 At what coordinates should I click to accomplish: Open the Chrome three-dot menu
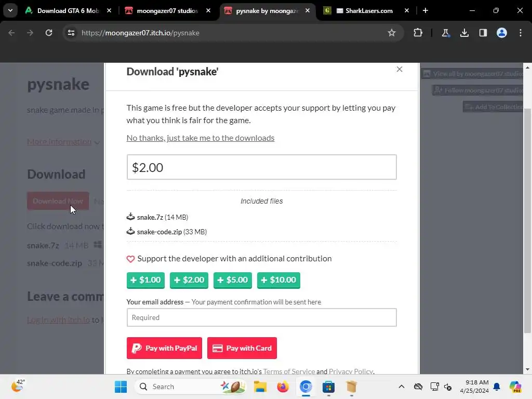point(521,33)
